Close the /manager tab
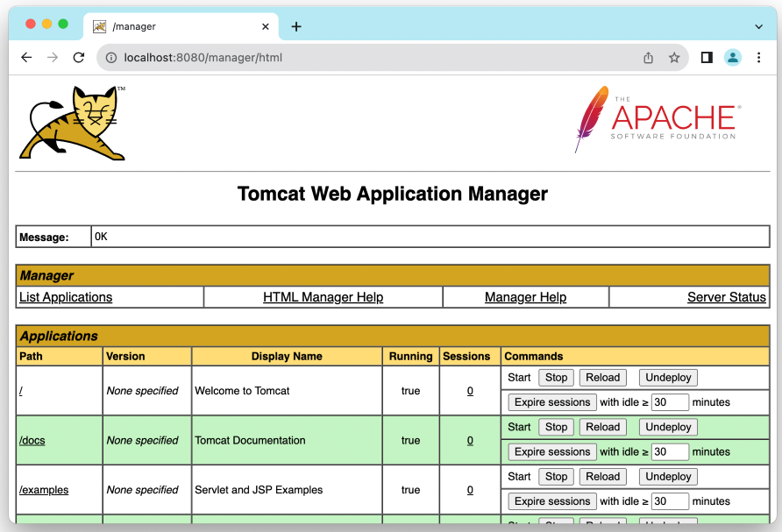 [x=266, y=27]
